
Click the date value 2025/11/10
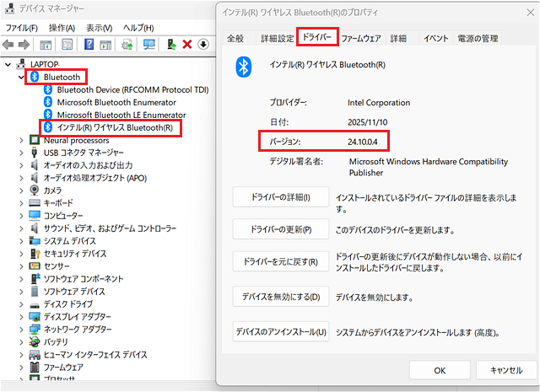click(368, 122)
